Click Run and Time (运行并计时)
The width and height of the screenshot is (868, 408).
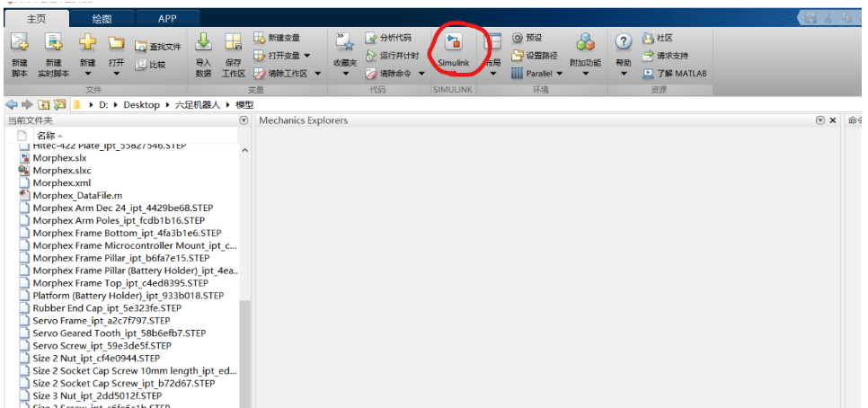[392, 56]
